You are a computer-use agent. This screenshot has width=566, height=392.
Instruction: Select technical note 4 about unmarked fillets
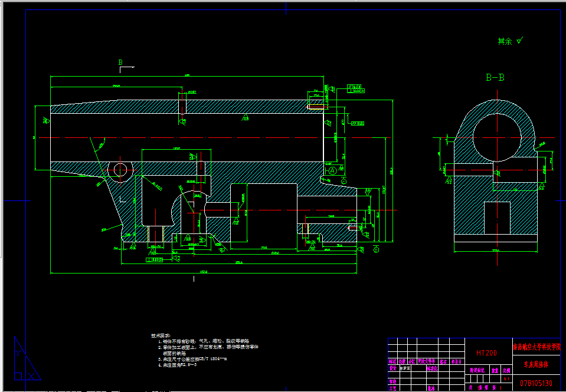[177, 365]
